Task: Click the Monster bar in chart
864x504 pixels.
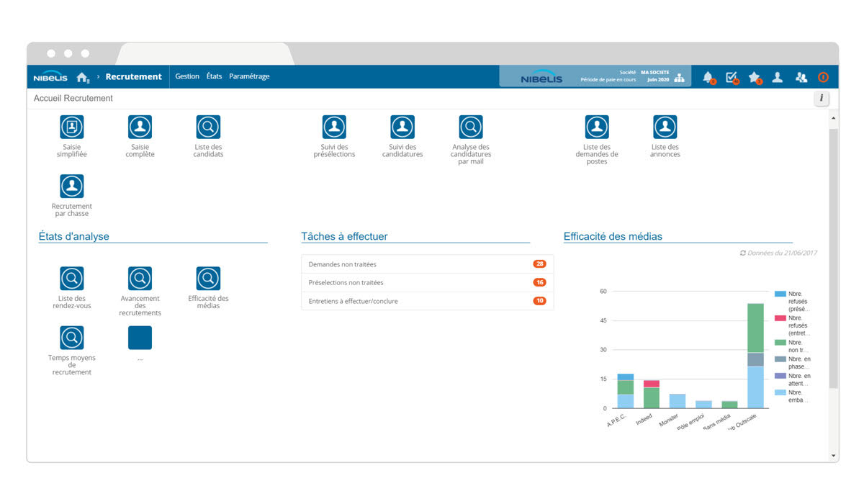Action: pos(678,401)
